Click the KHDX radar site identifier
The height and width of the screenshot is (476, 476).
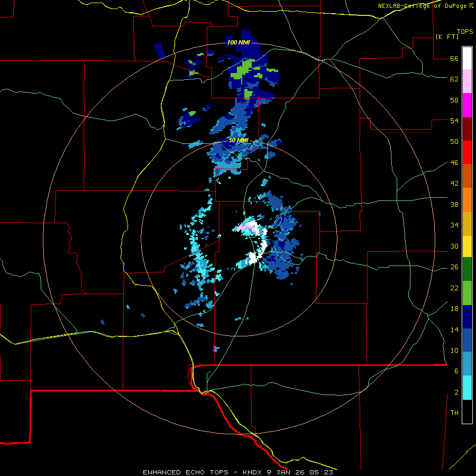(253, 472)
